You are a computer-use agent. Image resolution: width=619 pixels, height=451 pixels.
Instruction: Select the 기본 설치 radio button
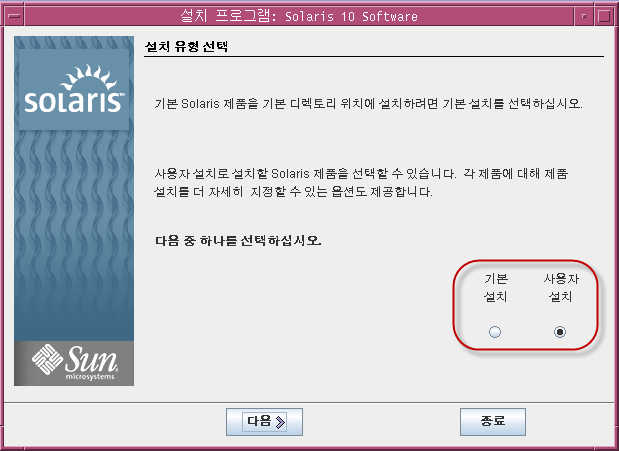(495, 332)
